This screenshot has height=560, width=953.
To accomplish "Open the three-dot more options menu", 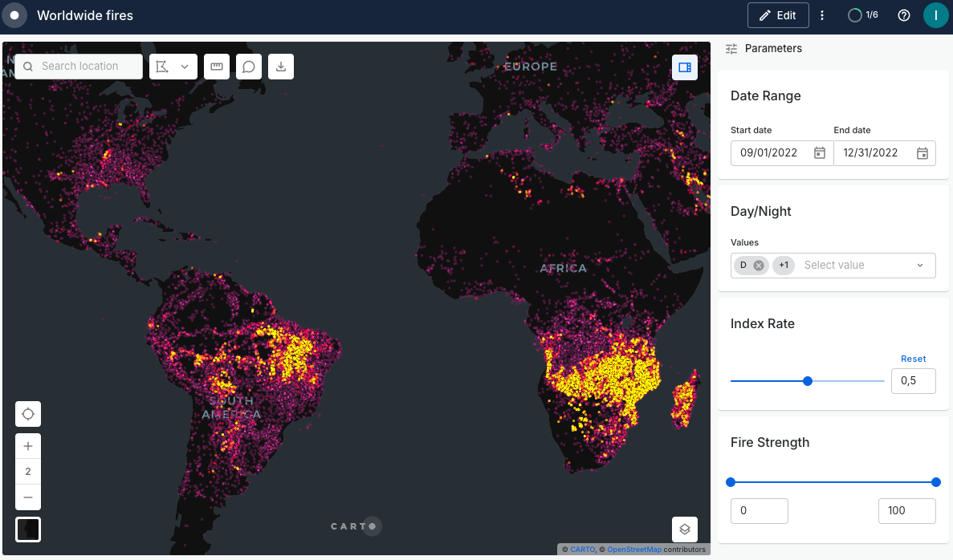I will (822, 15).
